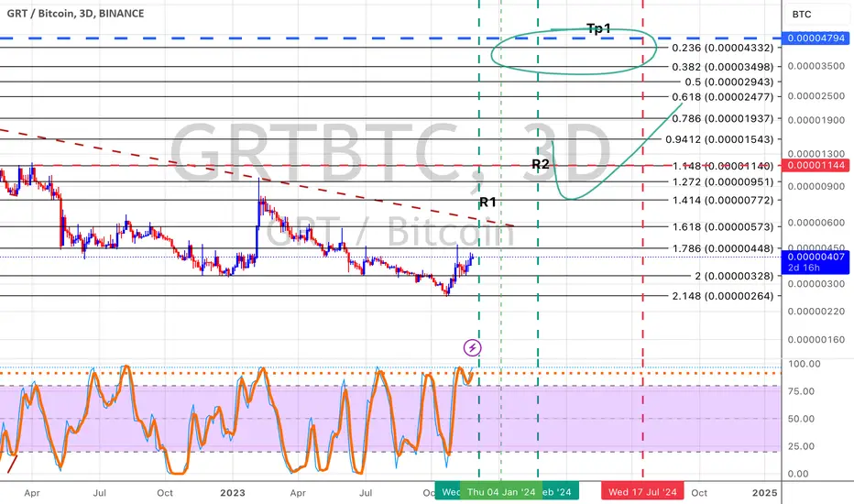Image resolution: width=854 pixels, height=504 pixels.
Task: Click the 0.00001900 price axis value
Action: pos(816,120)
